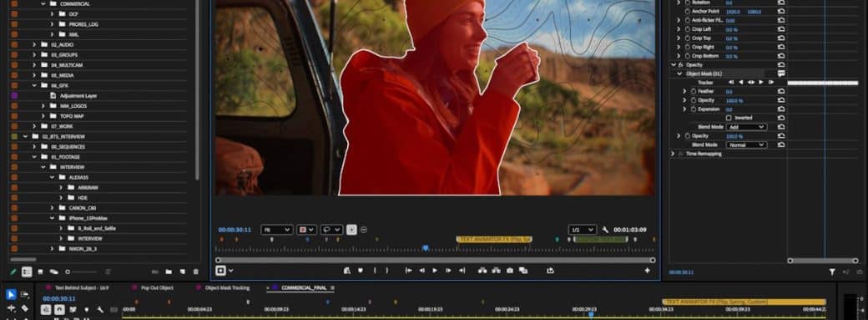Click the Export share icon in monitor
Image resolution: width=868 pixels, height=320 pixels.
[x=550, y=271]
